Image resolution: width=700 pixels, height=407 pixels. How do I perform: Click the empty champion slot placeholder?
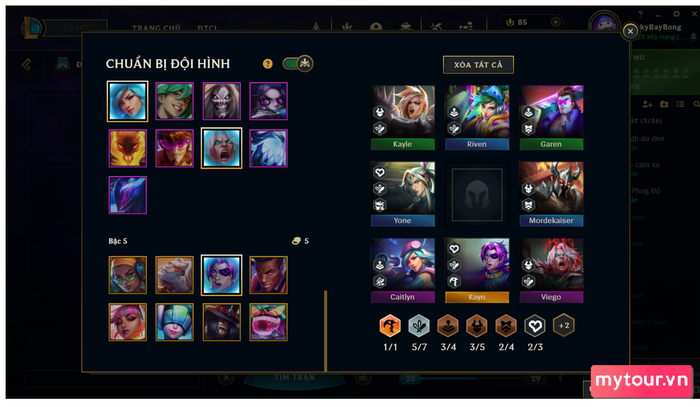(x=477, y=195)
